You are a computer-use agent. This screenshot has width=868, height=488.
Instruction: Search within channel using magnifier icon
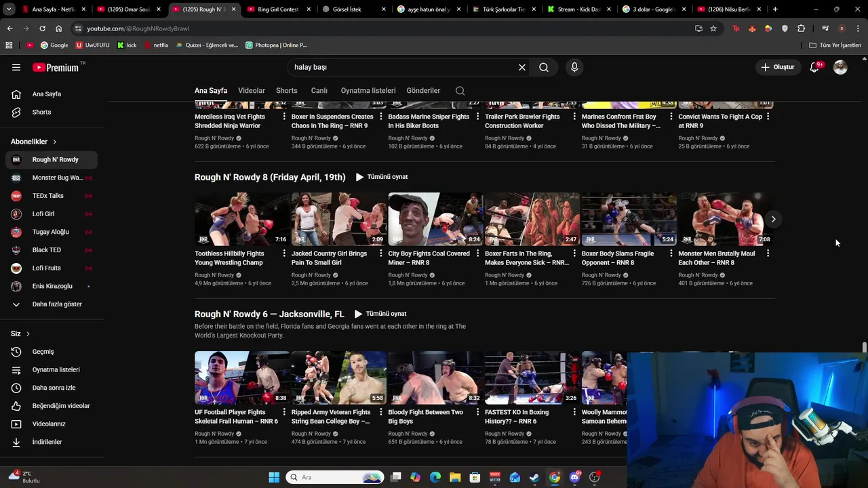pos(460,91)
